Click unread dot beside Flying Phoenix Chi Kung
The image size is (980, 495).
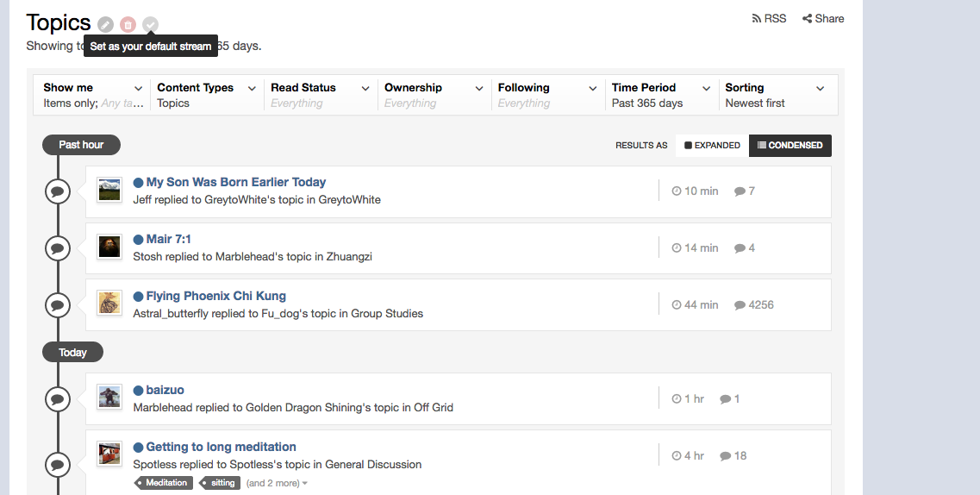coord(138,297)
